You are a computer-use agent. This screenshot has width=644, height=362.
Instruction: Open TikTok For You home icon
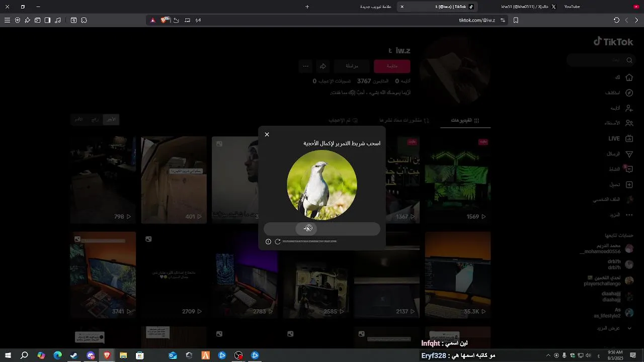tap(629, 77)
